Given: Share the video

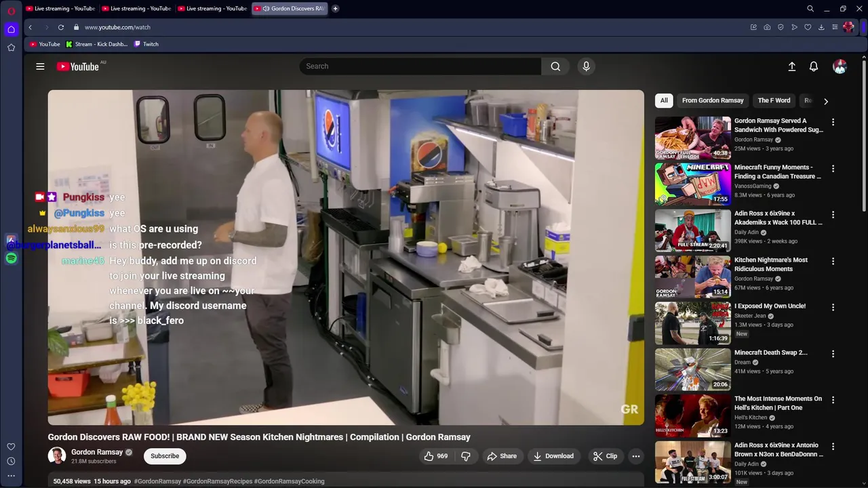Looking at the screenshot, I should [502, 456].
